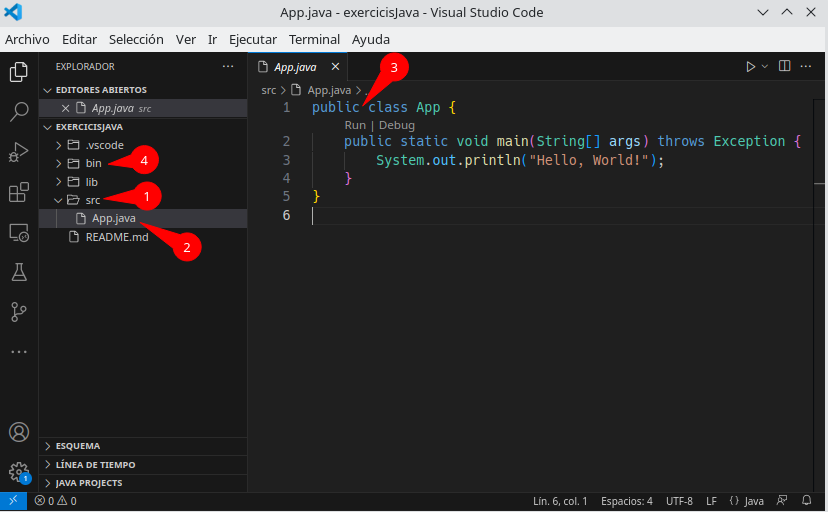Close the App.java editor tab
Screen dimensions: 828x512
click(335, 67)
